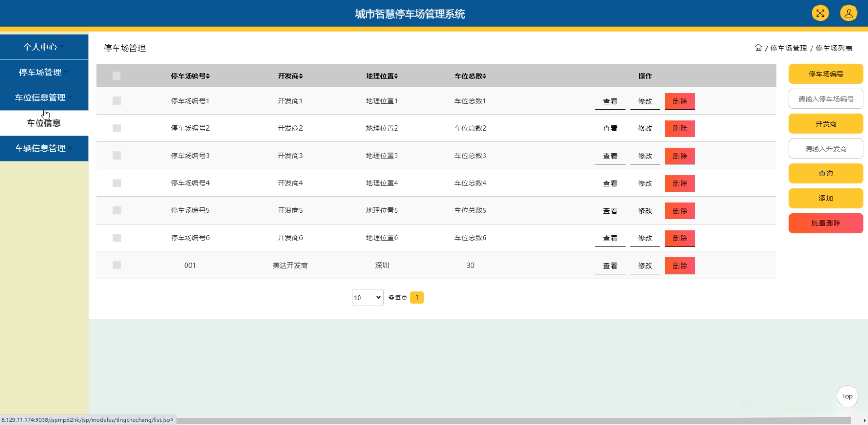Viewport: 868px width, 425px height.
Task: Go to page 1 in pagination
Action: point(417,297)
